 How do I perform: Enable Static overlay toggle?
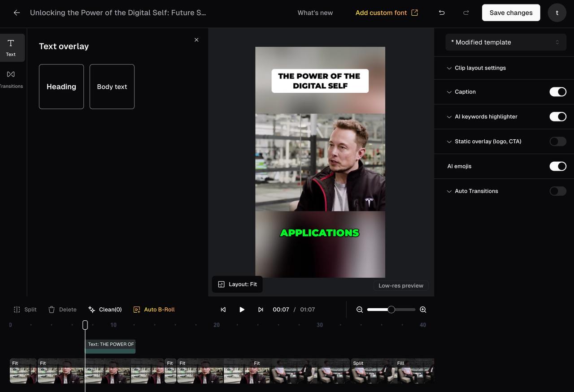click(558, 142)
